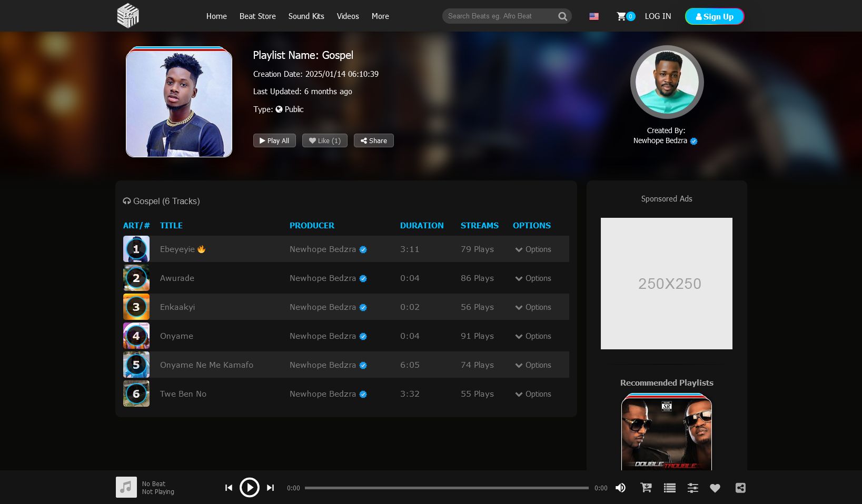Open the Sound Kits menu item
Image resolution: width=862 pixels, height=504 pixels.
[306, 16]
